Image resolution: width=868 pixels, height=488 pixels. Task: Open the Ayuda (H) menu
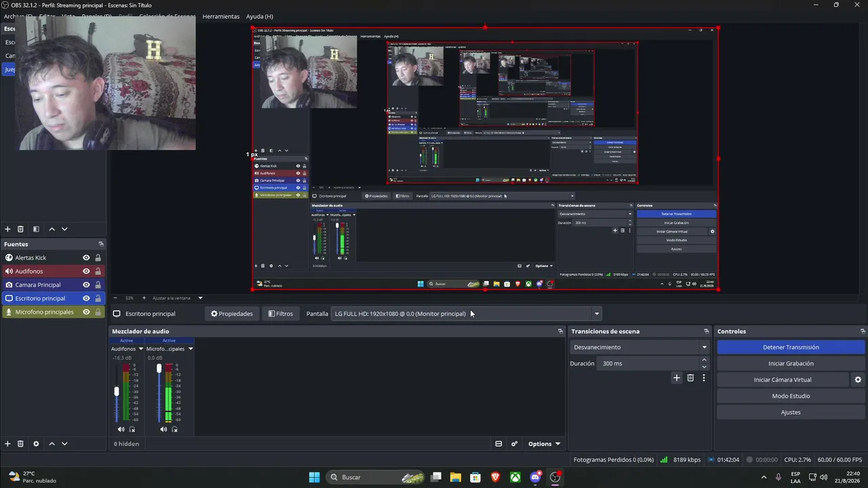tap(260, 16)
